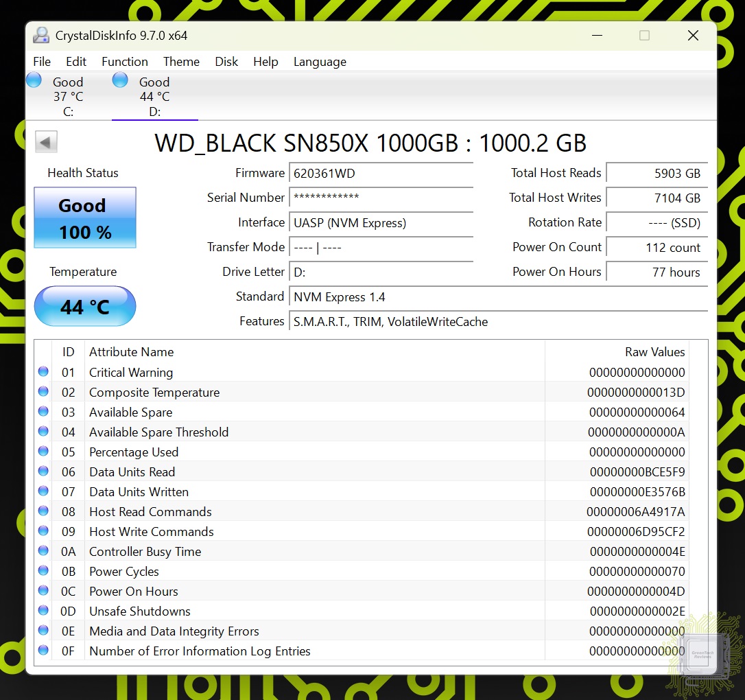745x700 pixels.
Task: Click raw value 0000000000004E
Action: (637, 552)
